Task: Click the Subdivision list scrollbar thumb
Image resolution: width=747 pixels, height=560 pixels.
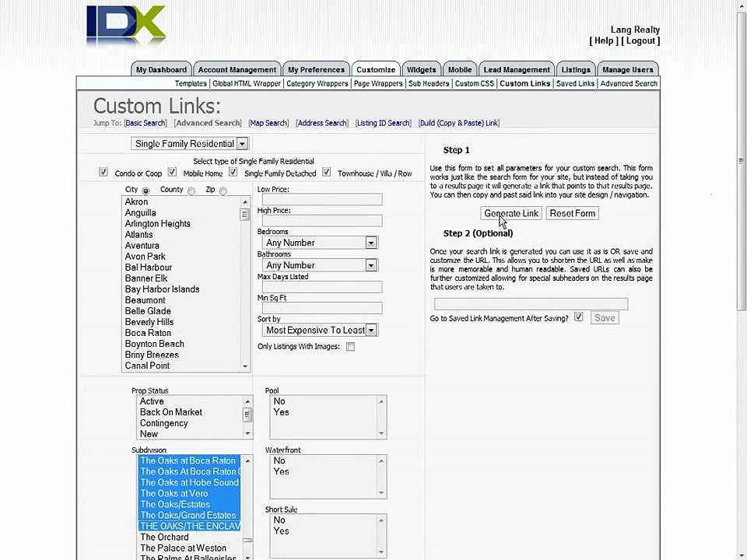Action: click(247, 540)
